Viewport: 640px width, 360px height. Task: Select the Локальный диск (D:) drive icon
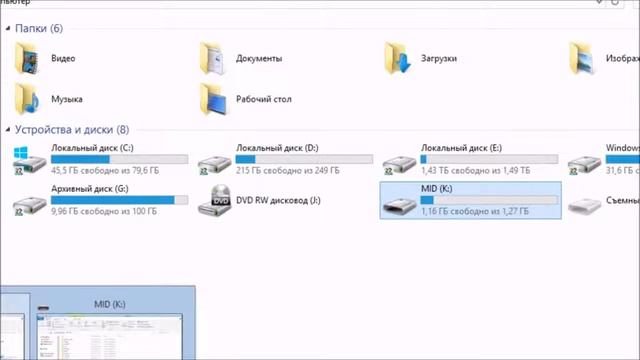click(214, 165)
